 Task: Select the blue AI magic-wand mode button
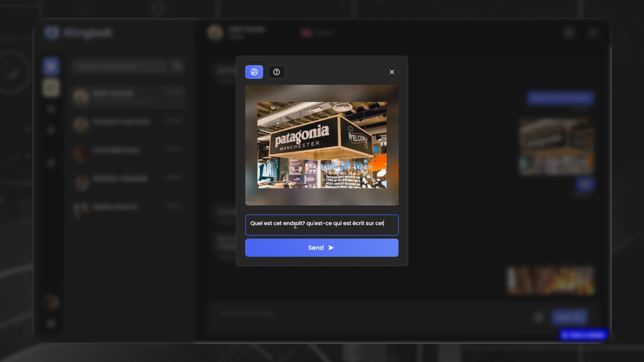click(x=254, y=72)
